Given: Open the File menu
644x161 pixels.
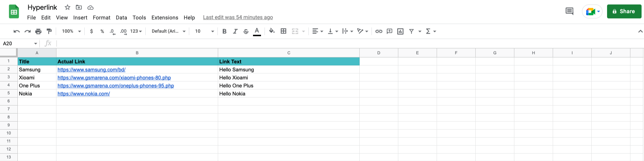Looking at the screenshot, I should click(x=31, y=17).
